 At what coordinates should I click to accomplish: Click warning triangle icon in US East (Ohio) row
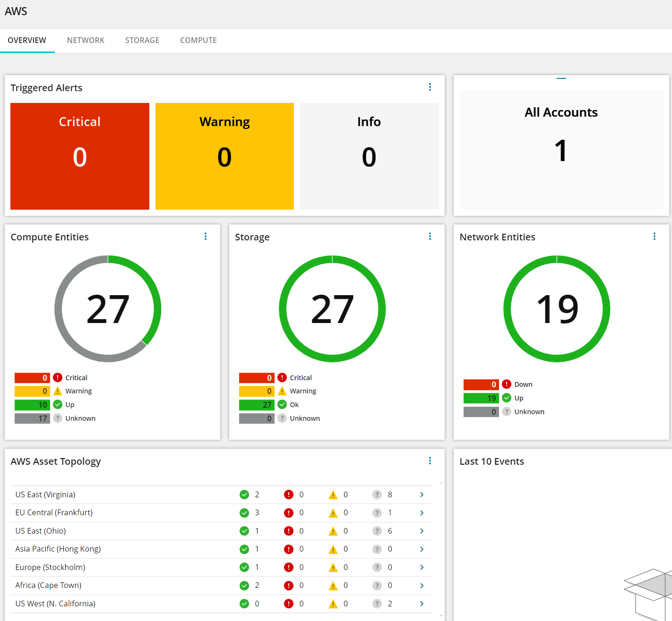coord(333,531)
